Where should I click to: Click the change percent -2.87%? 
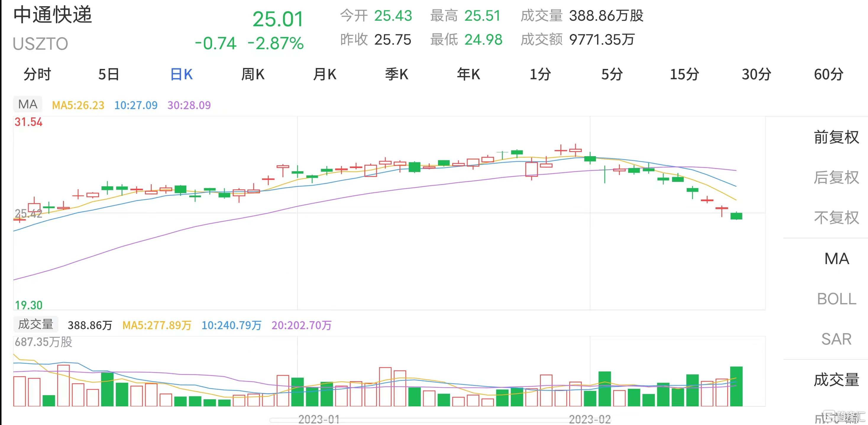[276, 43]
